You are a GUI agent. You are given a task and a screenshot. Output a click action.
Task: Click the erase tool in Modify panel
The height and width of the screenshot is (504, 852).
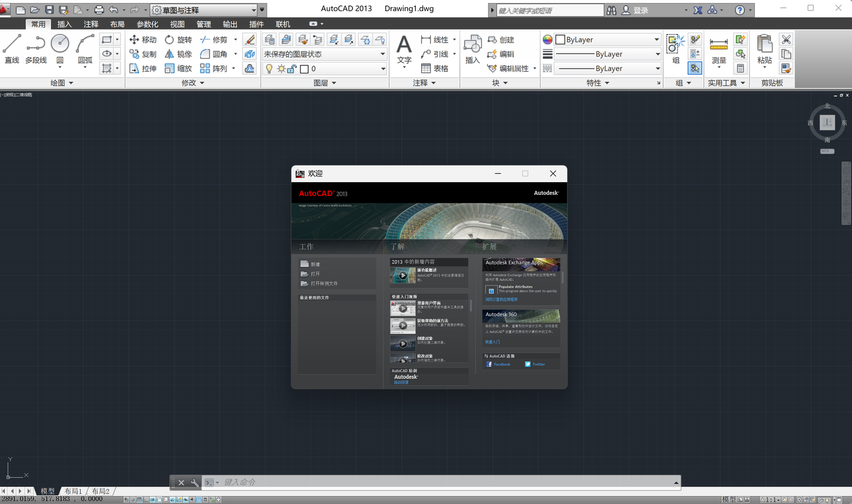(250, 40)
